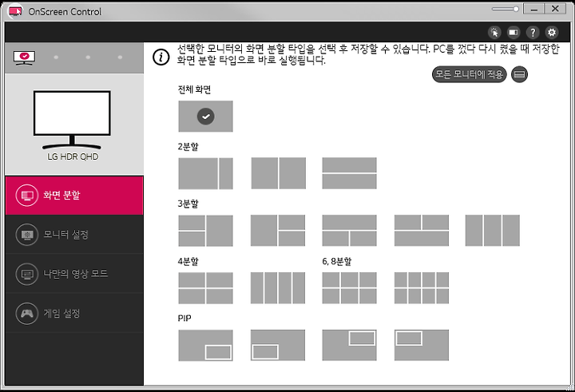Select 2분할 top-bottom split layout

(x=350, y=173)
